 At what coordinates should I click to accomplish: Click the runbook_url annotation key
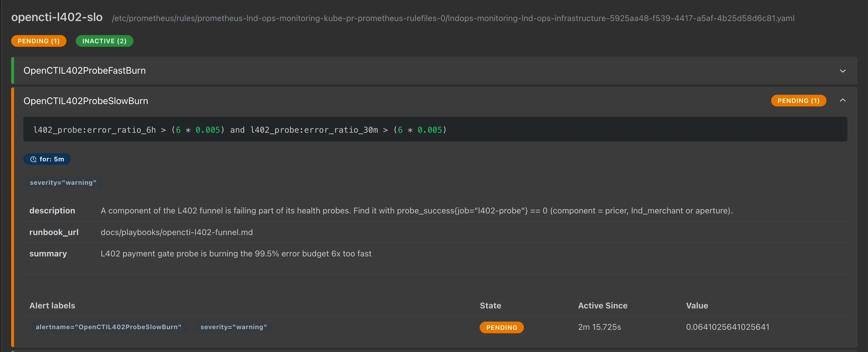click(x=54, y=232)
